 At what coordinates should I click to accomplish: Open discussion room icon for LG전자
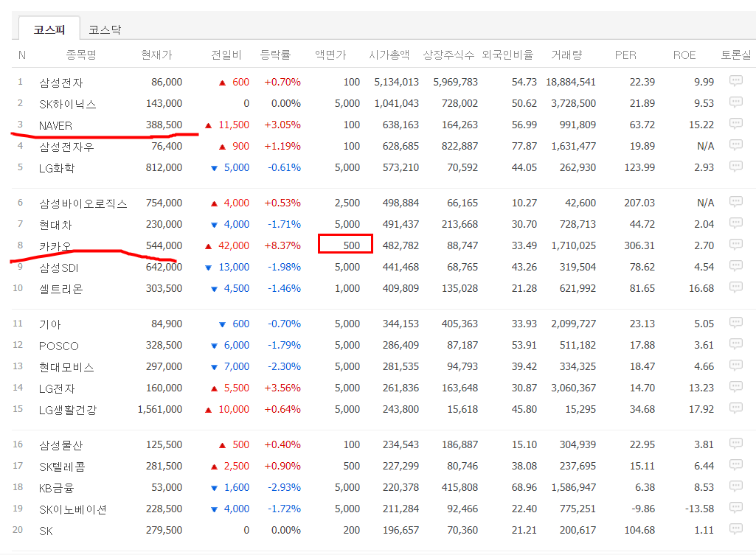click(x=736, y=386)
